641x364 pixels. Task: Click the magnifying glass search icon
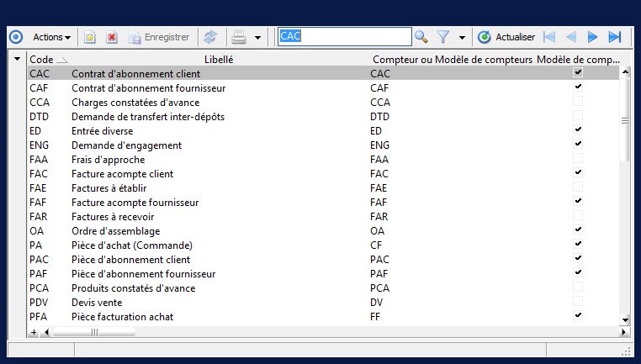[421, 37]
